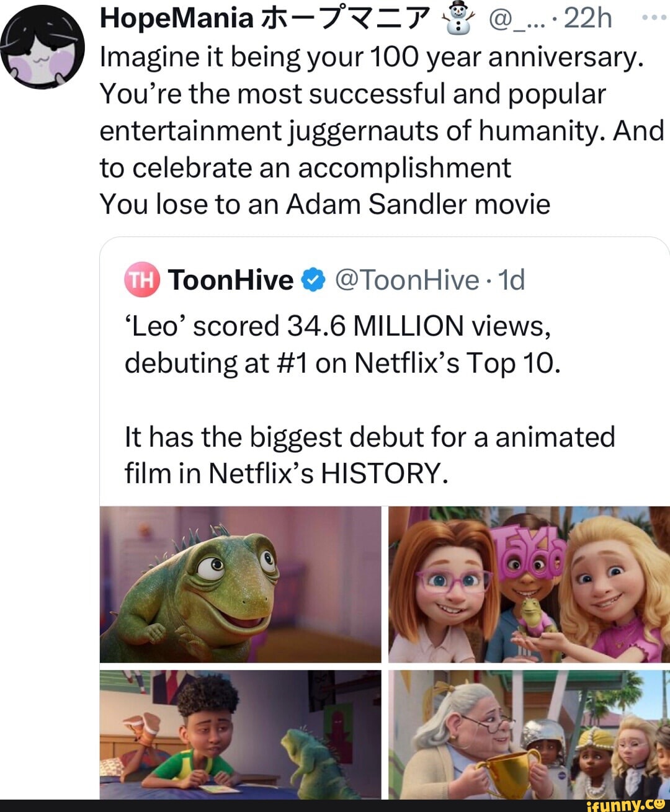Click the ToonHive circular TH avatar
This screenshot has width=670, height=812.
pyautogui.click(x=141, y=280)
